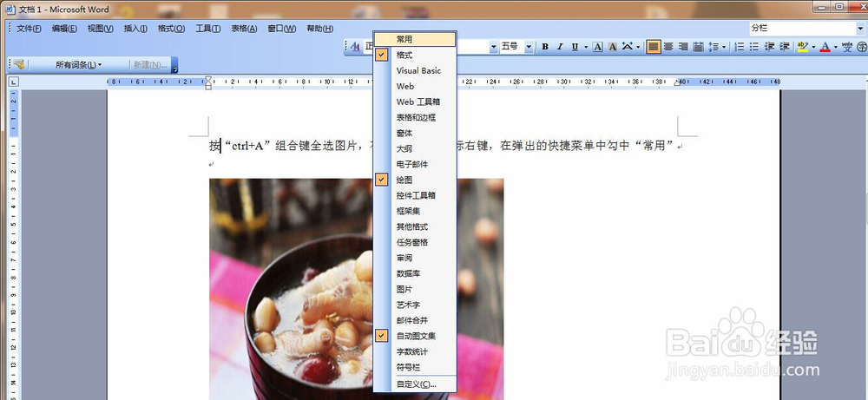
Task: Select Visual Basic in toolbar list
Action: (x=415, y=70)
